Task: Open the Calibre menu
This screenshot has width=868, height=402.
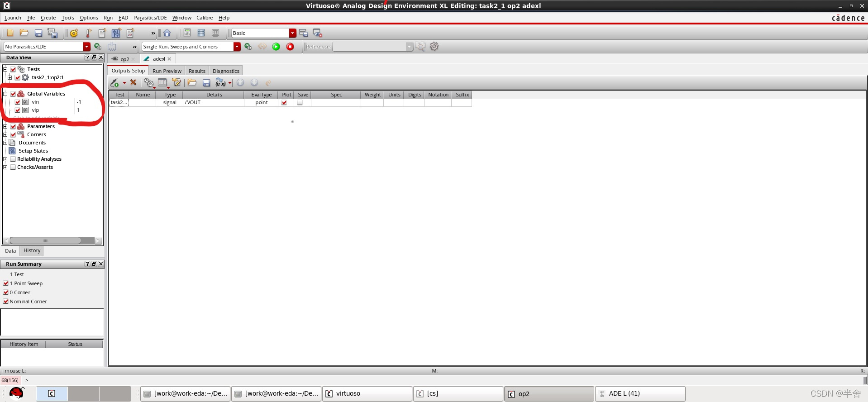Action: coord(205,18)
